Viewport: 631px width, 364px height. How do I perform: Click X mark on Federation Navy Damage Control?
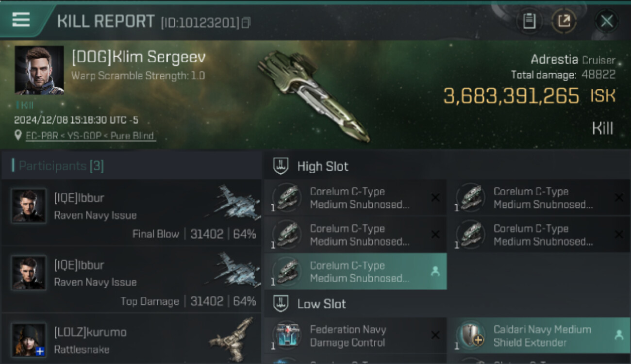tap(435, 335)
